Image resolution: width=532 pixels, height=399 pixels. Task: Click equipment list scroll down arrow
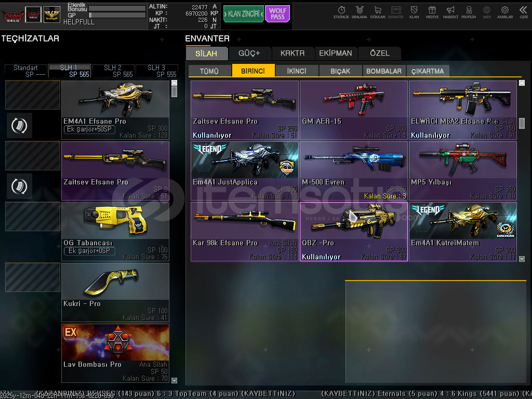pyautogui.click(x=174, y=380)
